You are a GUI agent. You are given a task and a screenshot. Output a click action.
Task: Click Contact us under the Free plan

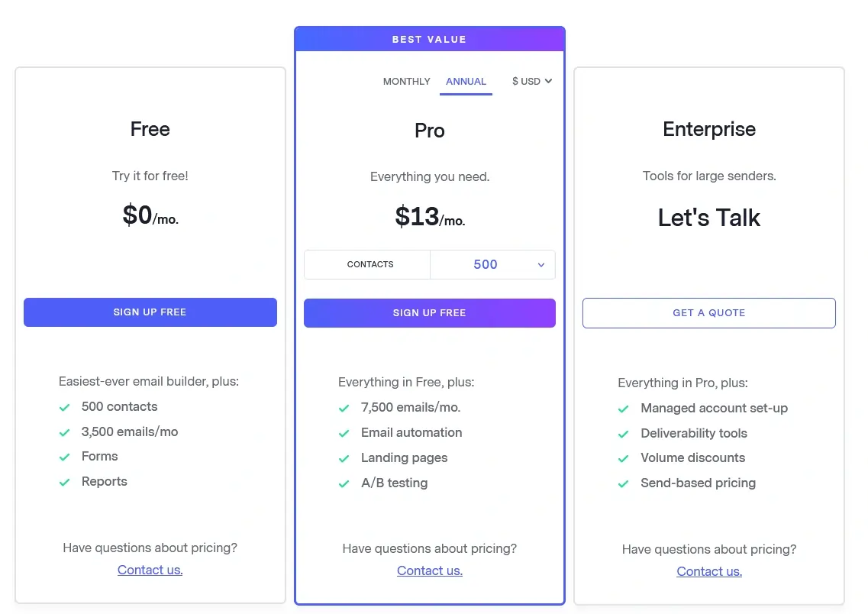(x=150, y=569)
